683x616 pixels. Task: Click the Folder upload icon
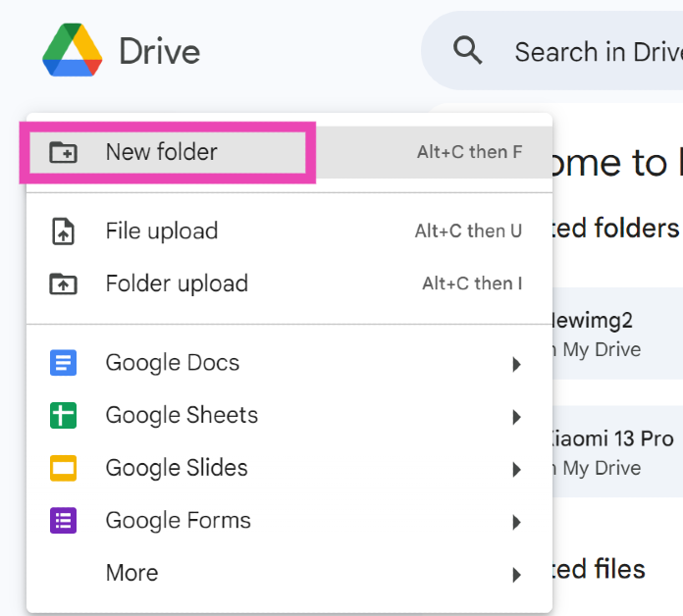pyautogui.click(x=63, y=284)
